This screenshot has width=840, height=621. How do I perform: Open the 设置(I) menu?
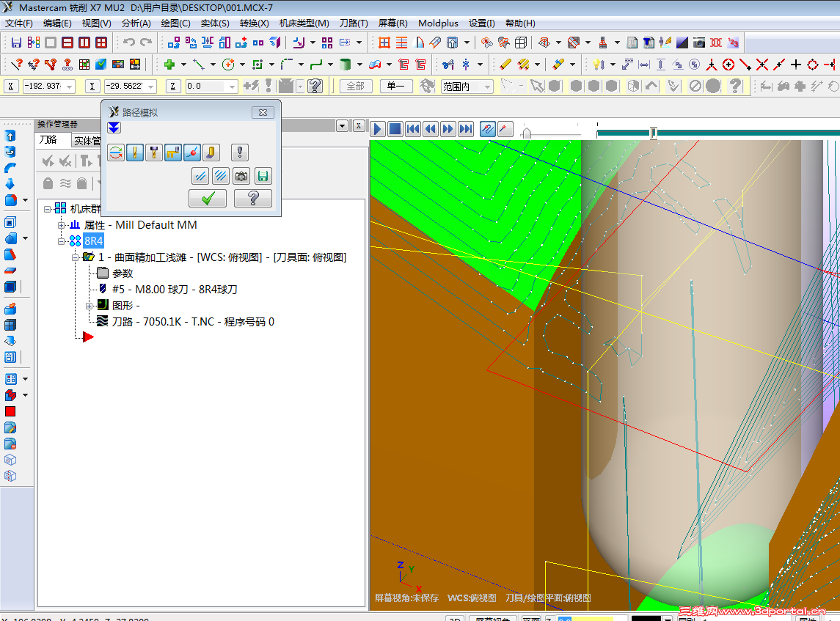coord(481,23)
